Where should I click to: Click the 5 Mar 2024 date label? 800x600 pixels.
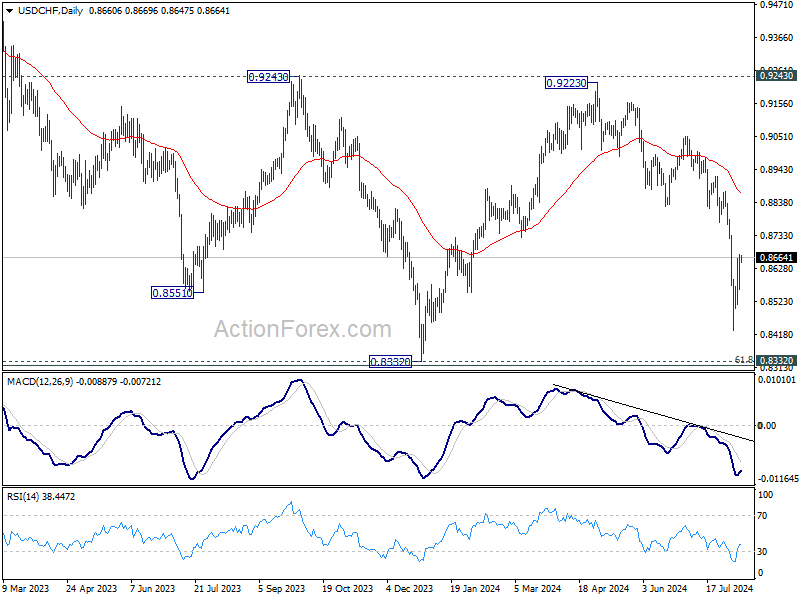point(537,589)
